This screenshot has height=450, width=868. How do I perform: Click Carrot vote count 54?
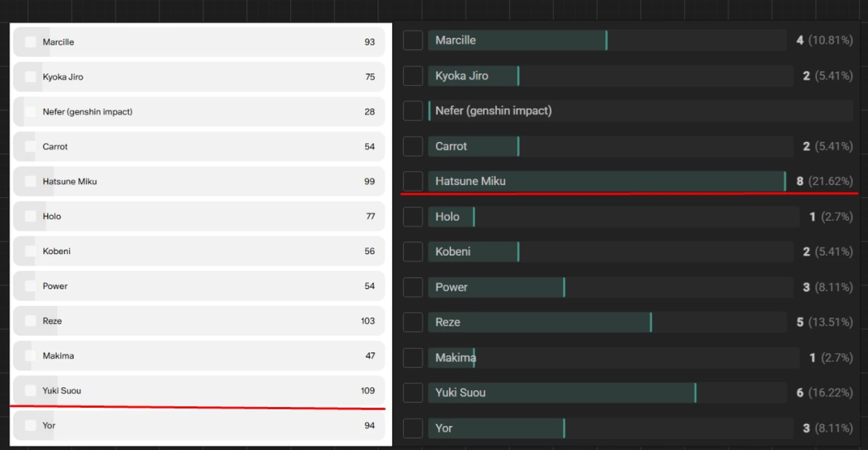pyautogui.click(x=369, y=147)
